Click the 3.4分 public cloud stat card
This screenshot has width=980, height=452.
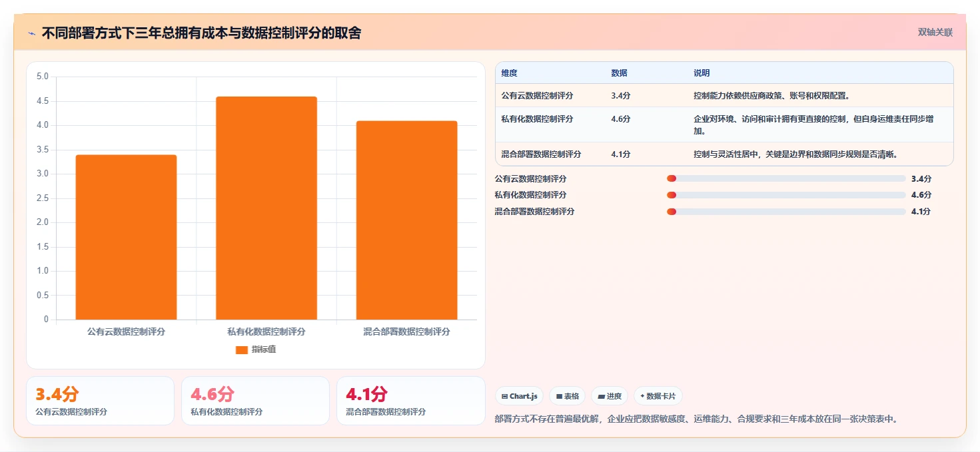pyautogui.click(x=100, y=401)
